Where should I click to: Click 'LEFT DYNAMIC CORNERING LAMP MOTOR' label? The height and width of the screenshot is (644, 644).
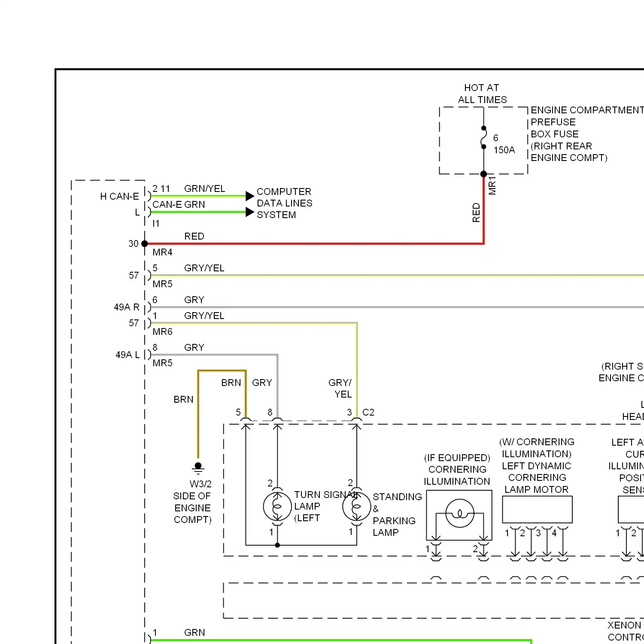coord(537,477)
